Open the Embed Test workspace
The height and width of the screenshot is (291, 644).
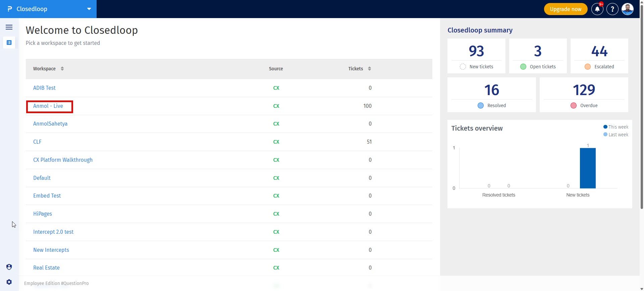47,196
